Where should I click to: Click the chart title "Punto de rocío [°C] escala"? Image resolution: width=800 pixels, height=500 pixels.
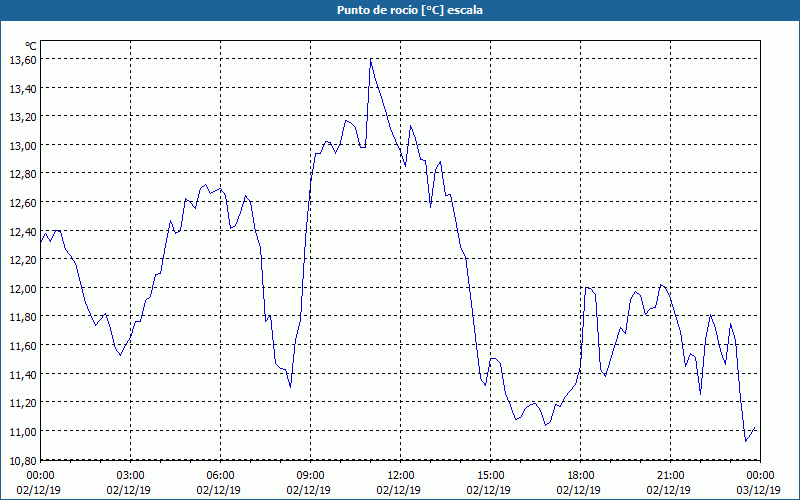410,10
